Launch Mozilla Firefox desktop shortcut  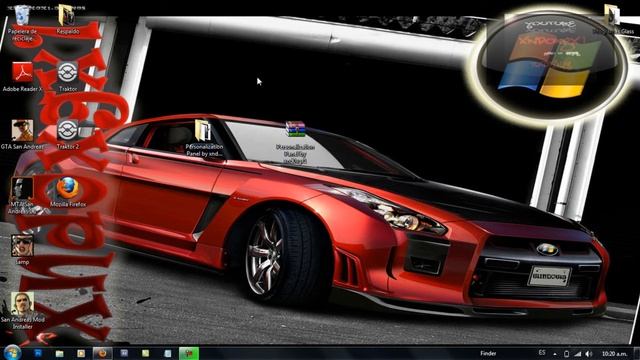(68, 192)
